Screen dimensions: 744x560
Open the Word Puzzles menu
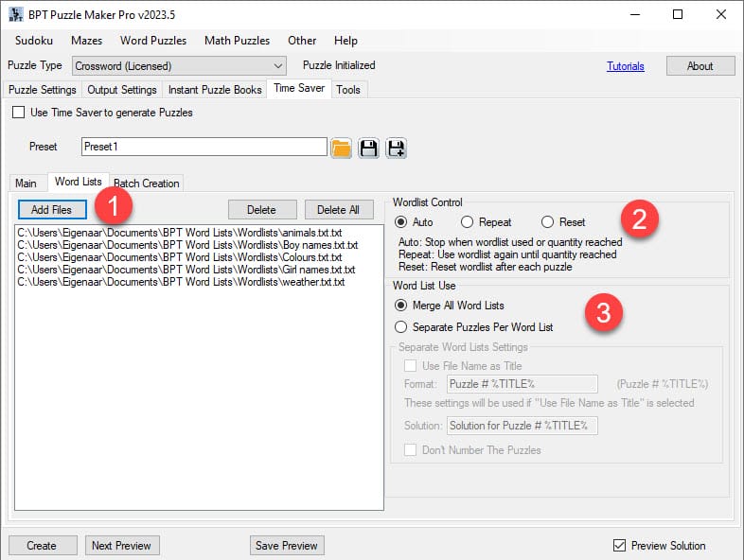point(153,41)
